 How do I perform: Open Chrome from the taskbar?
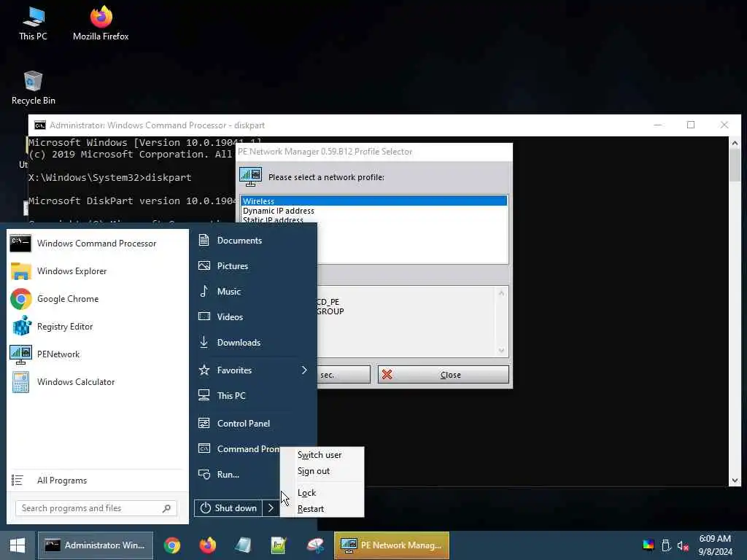[x=172, y=545]
